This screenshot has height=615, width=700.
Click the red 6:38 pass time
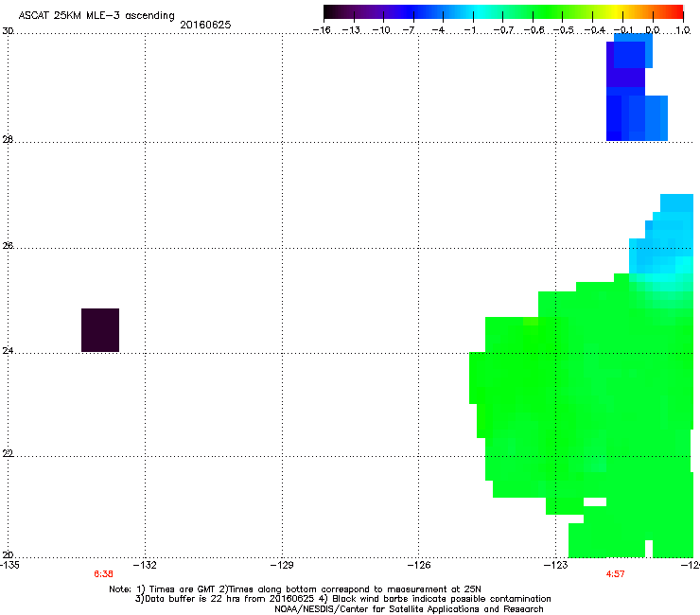pos(103,574)
